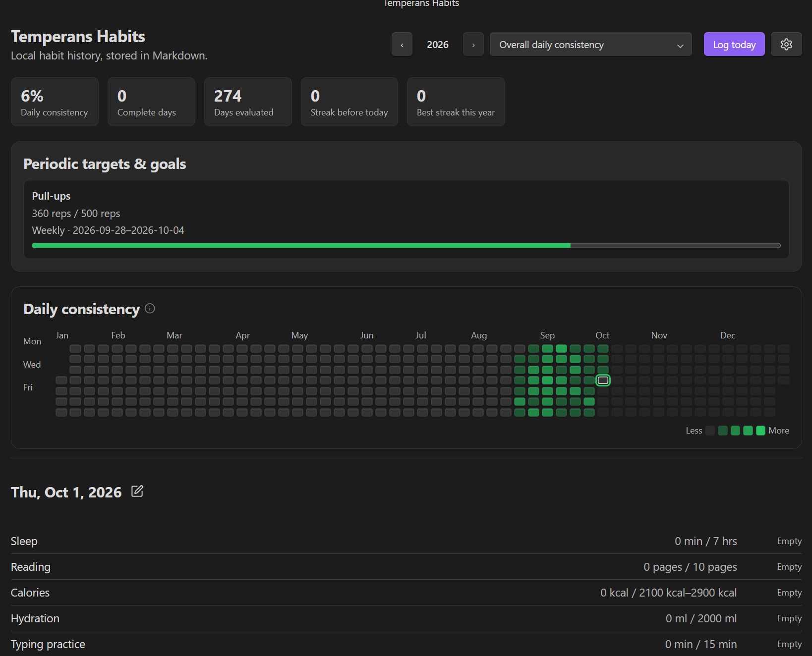Viewport: 812px width, 656px height.
Task: Click the Oct month label on heatmap
Action: [x=602, y=335]
